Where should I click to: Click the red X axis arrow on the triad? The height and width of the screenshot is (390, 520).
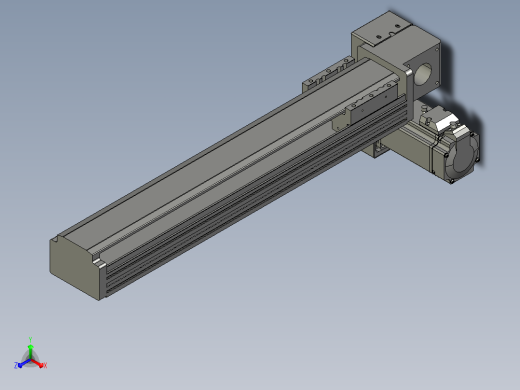pyautogui.click(x=38, y=364)
